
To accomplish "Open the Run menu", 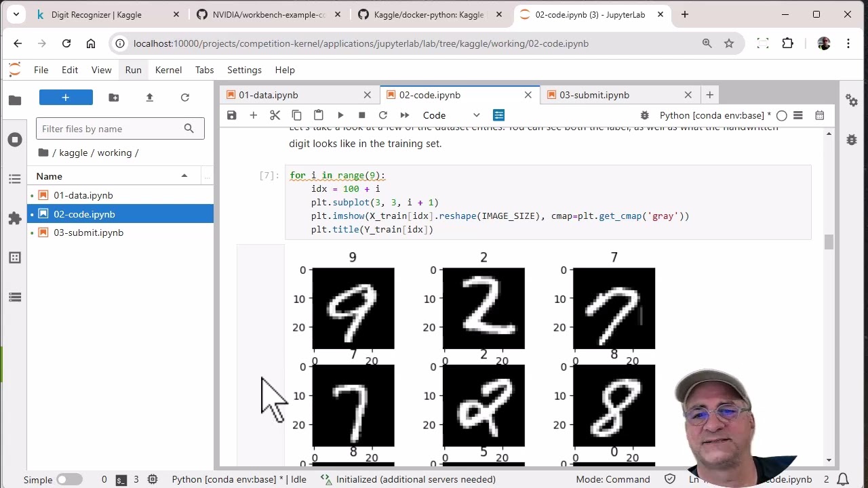I will [x=134, y=70].
